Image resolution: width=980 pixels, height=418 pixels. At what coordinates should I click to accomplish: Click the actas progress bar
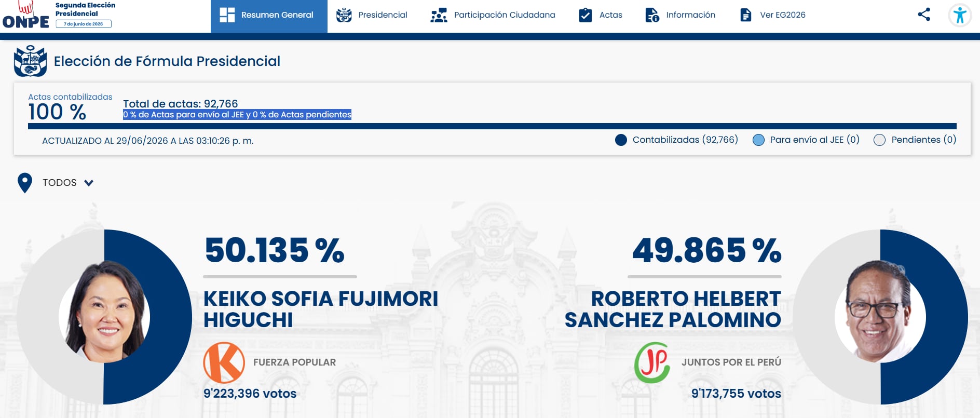click(492, 126)
